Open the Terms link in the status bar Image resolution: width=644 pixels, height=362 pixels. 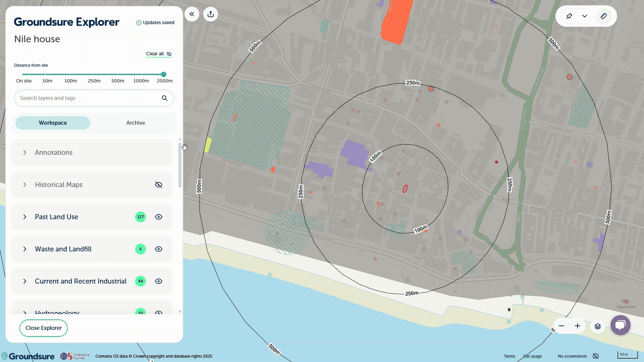click(x=509, y=356)
